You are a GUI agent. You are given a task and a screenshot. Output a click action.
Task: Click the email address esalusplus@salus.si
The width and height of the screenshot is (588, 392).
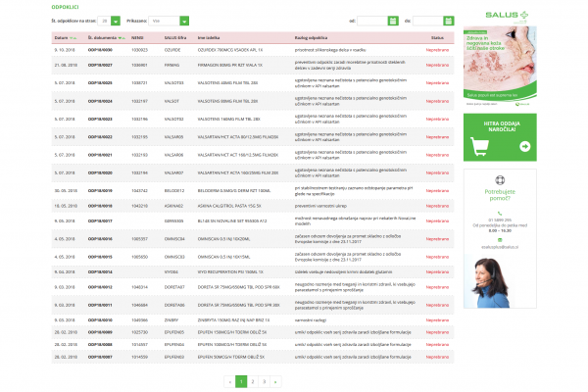click(500, 247)
